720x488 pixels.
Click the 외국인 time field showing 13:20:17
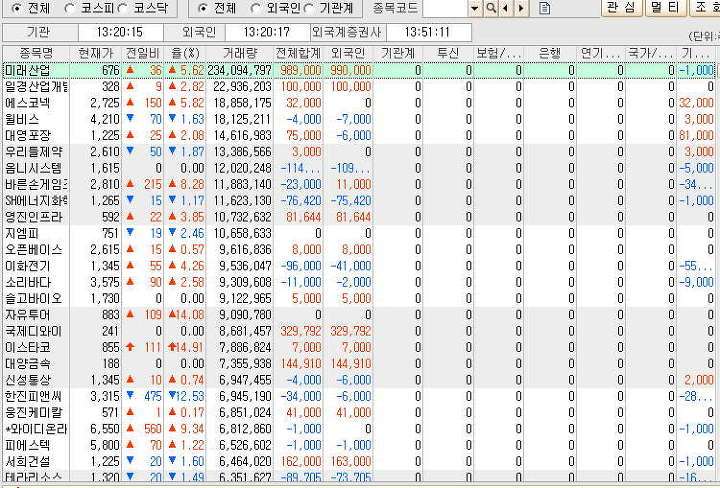[x=267, y=33]
